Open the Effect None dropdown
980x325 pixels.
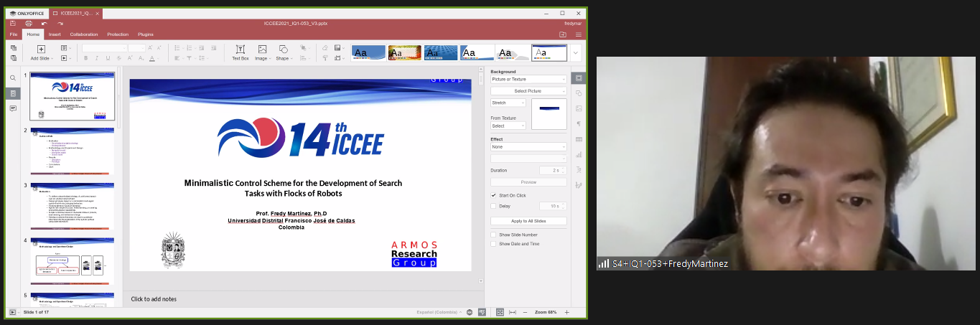pyautogui.click(x=528, y=147)
